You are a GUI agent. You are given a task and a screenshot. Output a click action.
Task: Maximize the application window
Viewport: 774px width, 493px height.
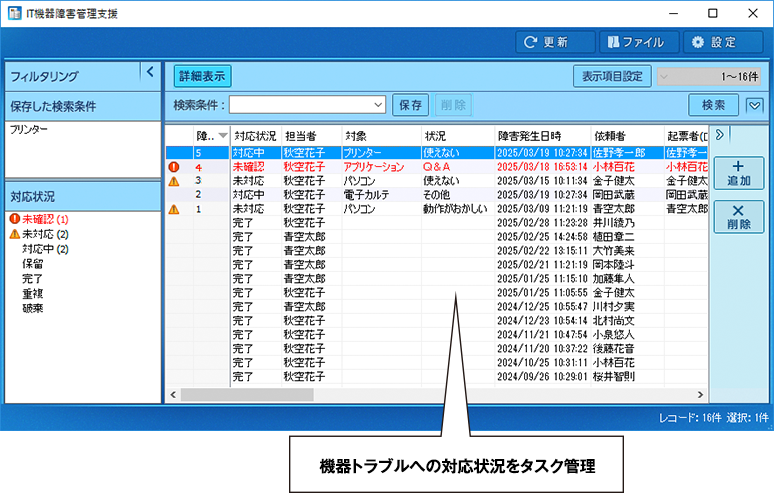tap(713, 13)
